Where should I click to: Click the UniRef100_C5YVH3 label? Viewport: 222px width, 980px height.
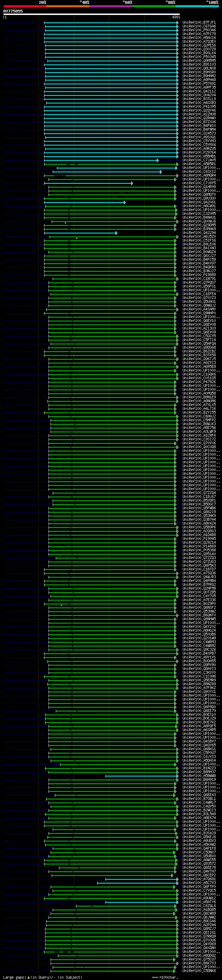[x=199, y=141]
